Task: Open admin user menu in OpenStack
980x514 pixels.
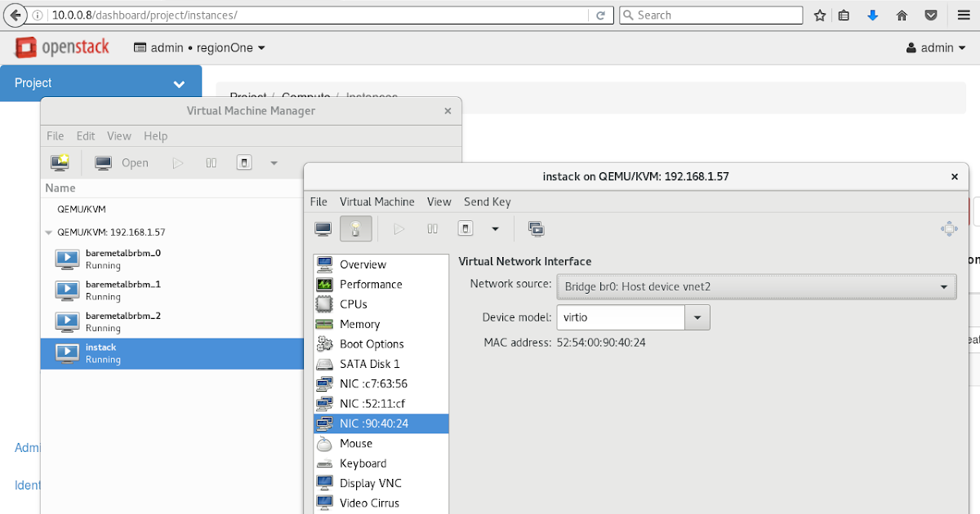Action: tap(936, 48)
